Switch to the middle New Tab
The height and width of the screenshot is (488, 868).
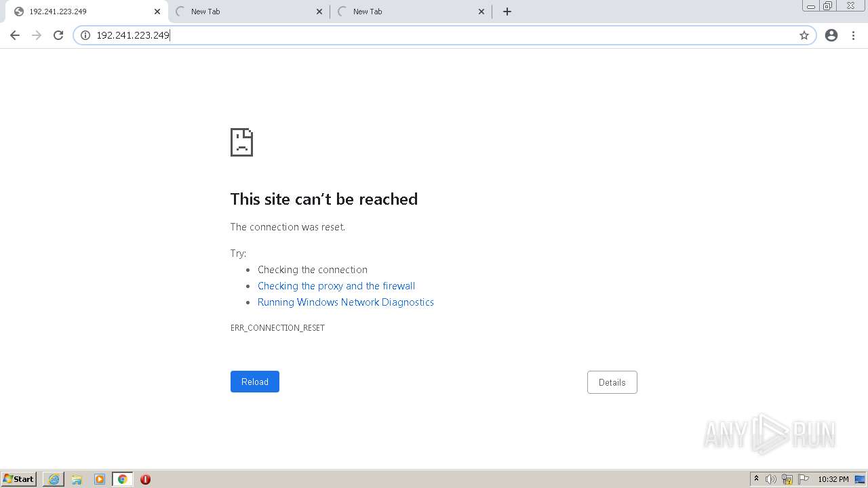248,12
